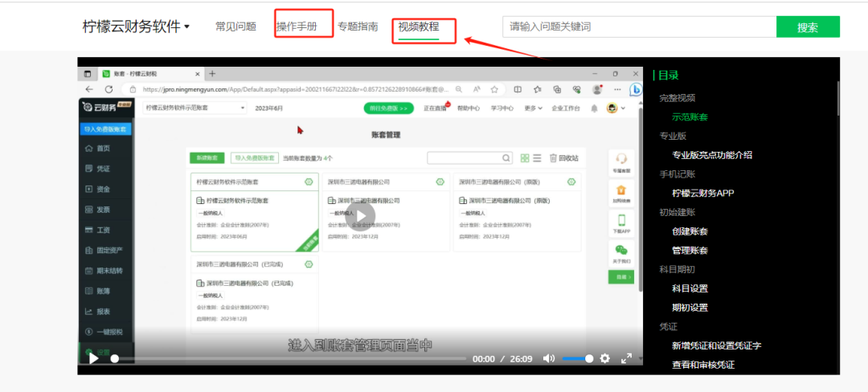The width and height of the screenshot is (868, 392).
Task: Click the 凭证 section heading in directory
Action: 668,326
